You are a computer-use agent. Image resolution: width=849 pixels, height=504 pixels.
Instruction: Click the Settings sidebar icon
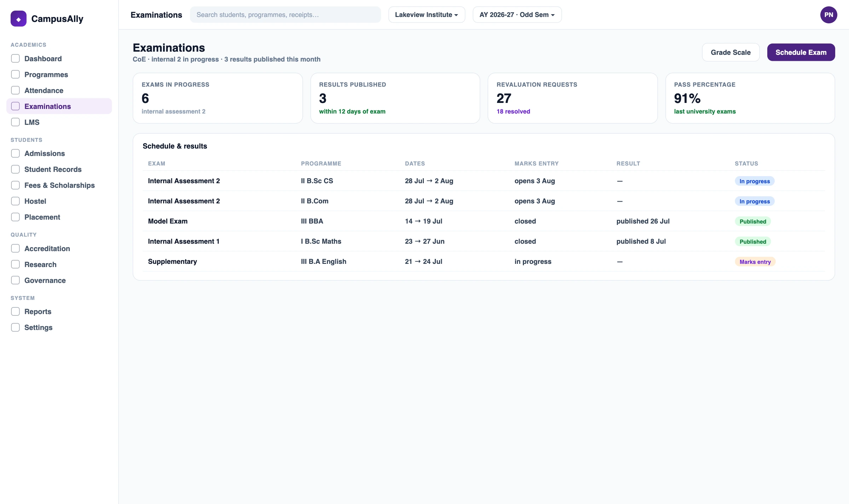15,327
